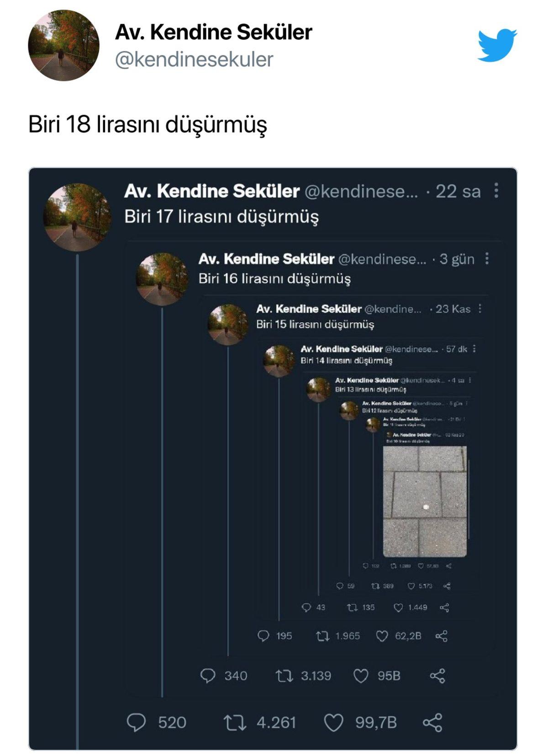Share the post with 95B likes
548x756 pixels.
[437, 676]
